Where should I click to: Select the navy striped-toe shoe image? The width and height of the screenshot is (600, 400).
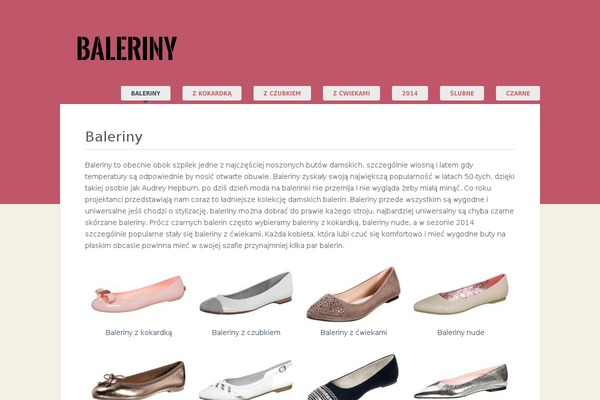(354, 377)
